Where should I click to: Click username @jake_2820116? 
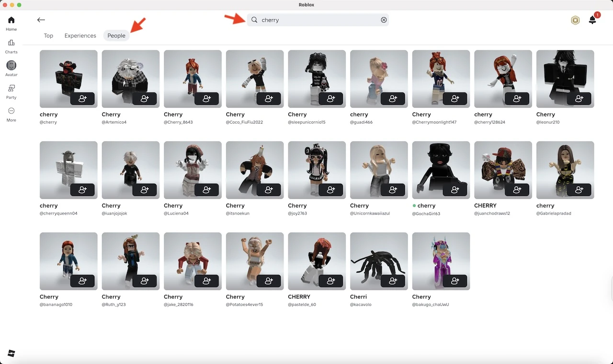click(x=179, y=304)
